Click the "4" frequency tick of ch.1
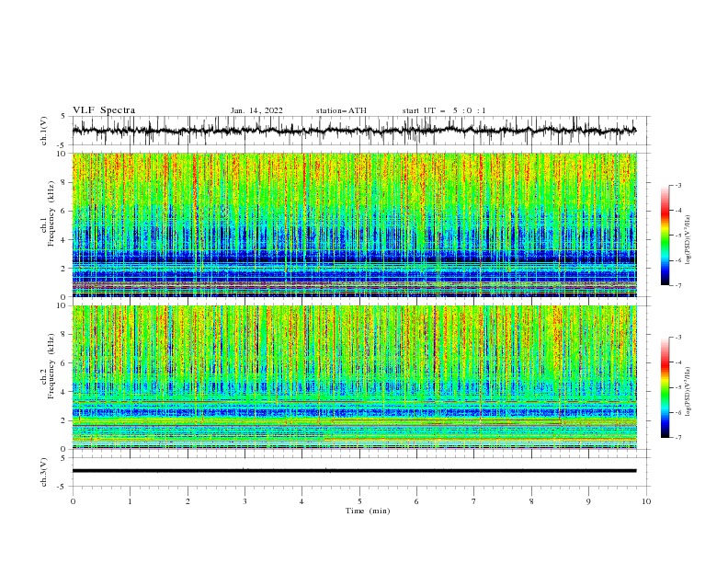The height and width of the screenshot is (563, 728). [x=63, y=240]
